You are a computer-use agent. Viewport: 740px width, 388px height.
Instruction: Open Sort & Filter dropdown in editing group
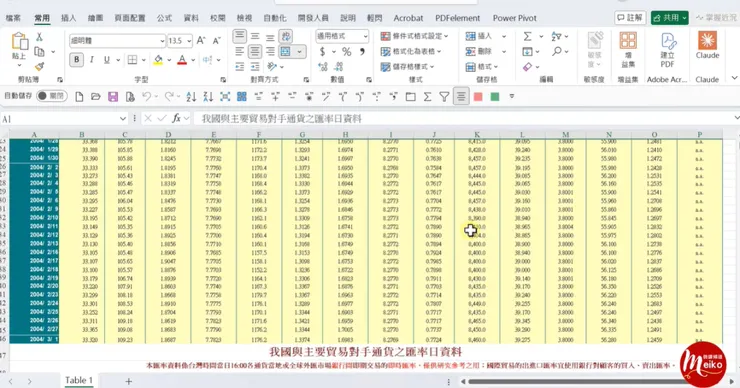pos(559,36)
